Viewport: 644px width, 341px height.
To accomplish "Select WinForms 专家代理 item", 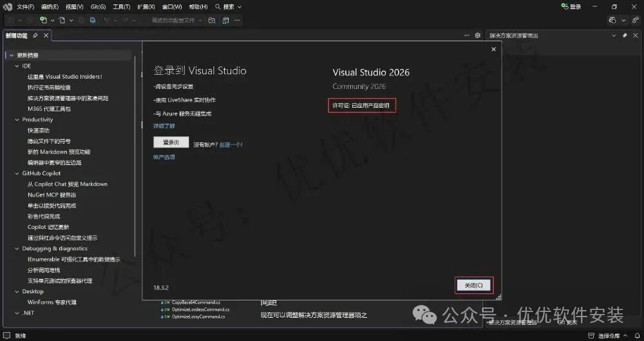I will click(x=52, y=302).
